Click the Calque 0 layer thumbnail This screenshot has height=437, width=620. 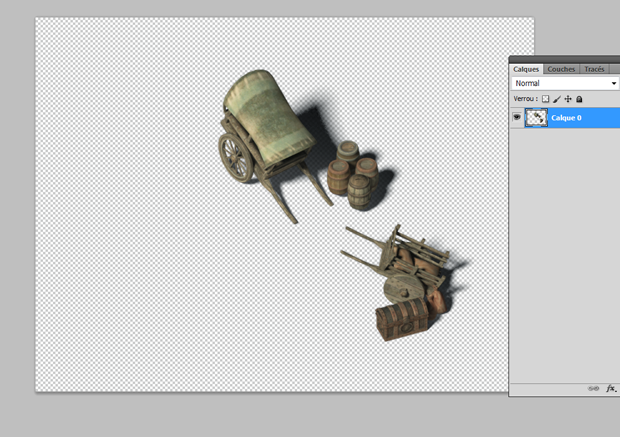[x=536, y=117]
